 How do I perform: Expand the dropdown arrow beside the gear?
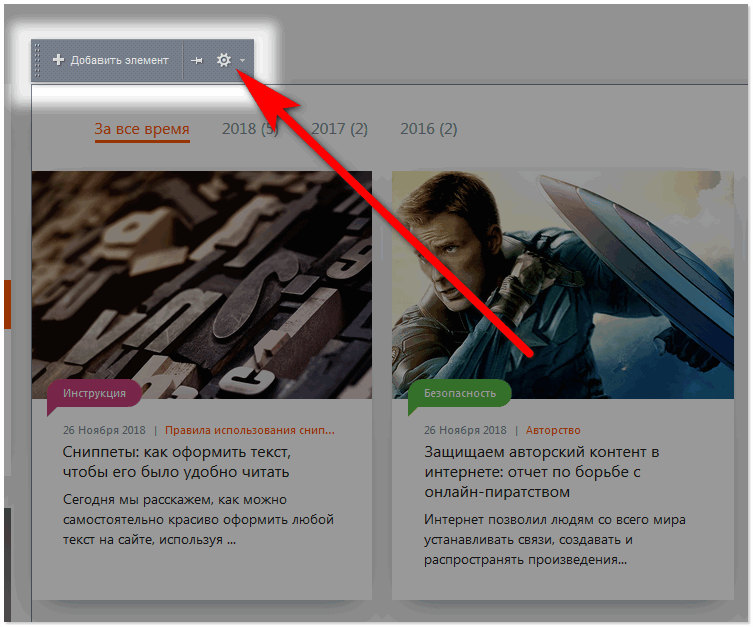243,60
